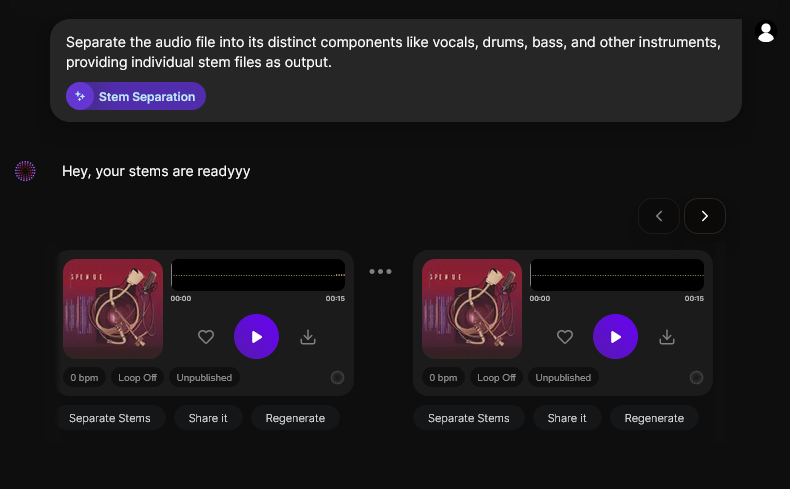Click 0 bpm chip on first track
Viewport: 790px width, 489px height.
[x=84, y=378]
